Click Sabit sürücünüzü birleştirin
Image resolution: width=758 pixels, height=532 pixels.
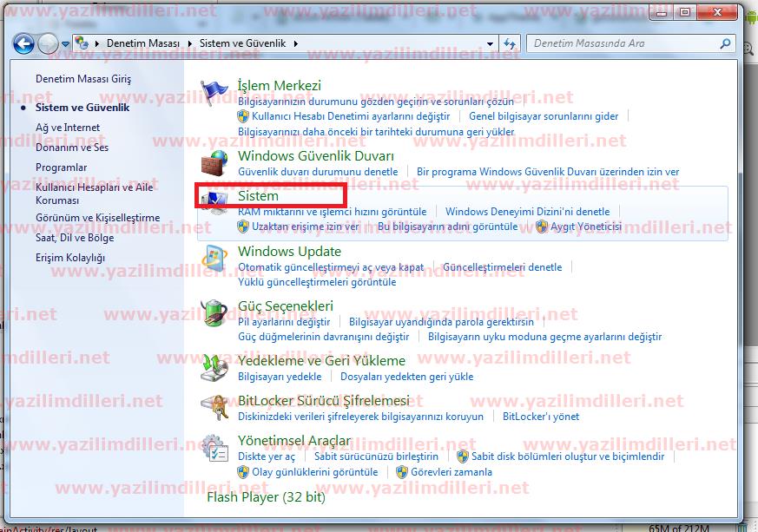click(377, 456)
